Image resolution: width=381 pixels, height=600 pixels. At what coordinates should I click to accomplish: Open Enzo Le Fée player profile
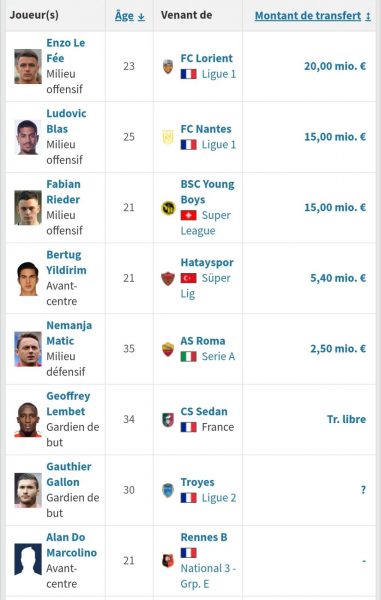[x=65, y=51]
